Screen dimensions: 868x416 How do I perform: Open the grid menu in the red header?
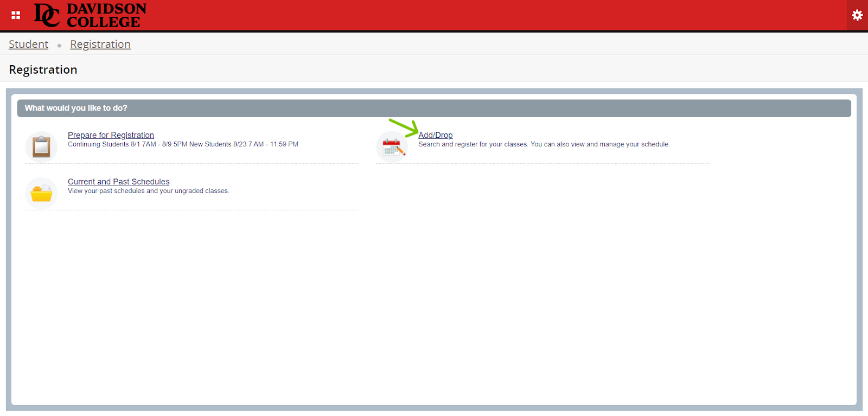coord(16,15)
